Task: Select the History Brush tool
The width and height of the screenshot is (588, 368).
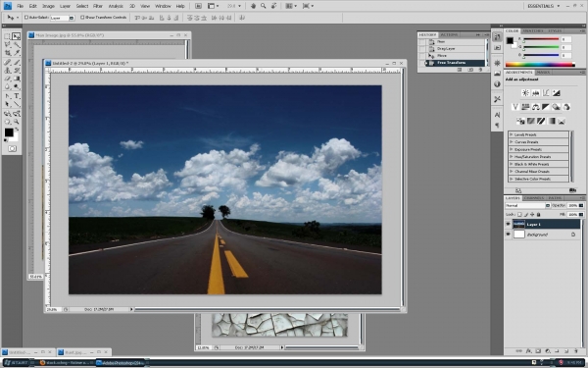Action: coord(17,71)
